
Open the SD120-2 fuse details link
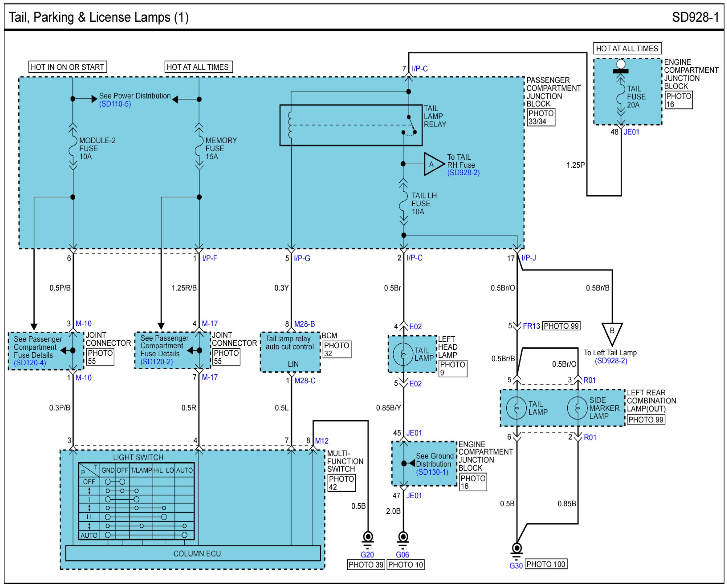tap(157, 361)
